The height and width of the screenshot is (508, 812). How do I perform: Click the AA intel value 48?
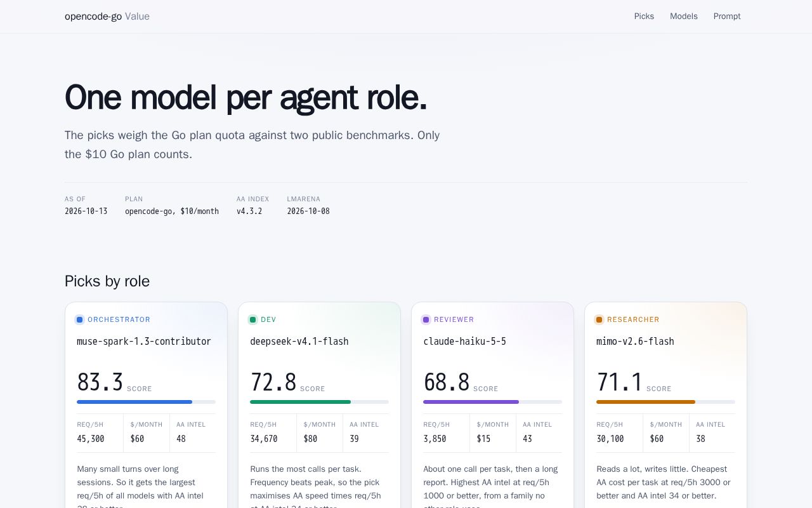tap(181, 439)
